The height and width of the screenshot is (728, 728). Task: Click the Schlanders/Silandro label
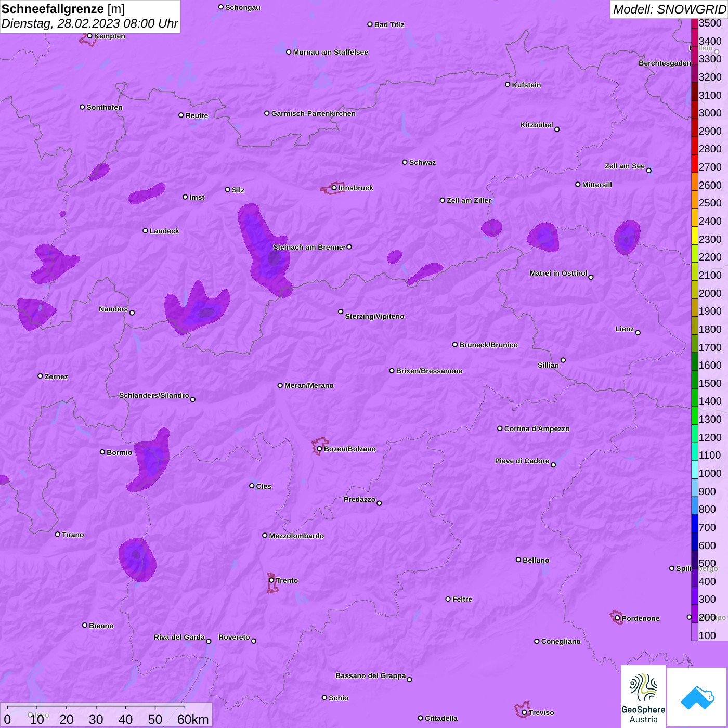click(154, 395)
